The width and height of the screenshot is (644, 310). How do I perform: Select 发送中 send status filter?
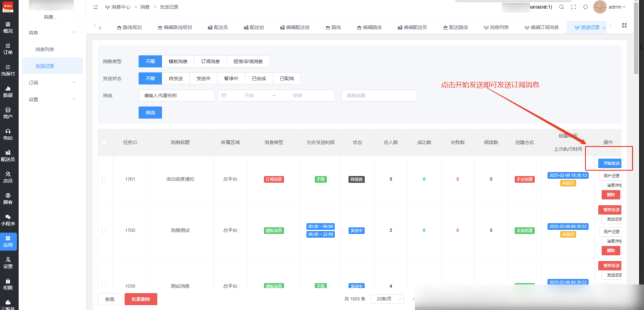click(x=203, y=79)
